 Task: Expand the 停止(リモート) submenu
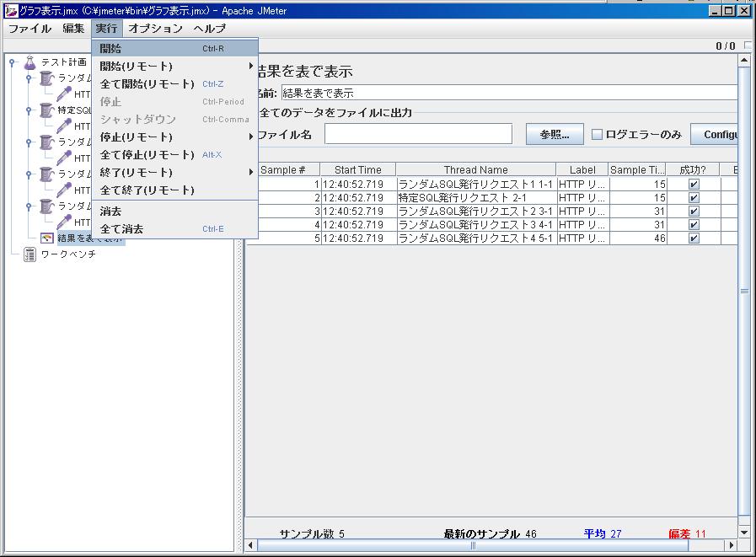[x=174, y=137]
